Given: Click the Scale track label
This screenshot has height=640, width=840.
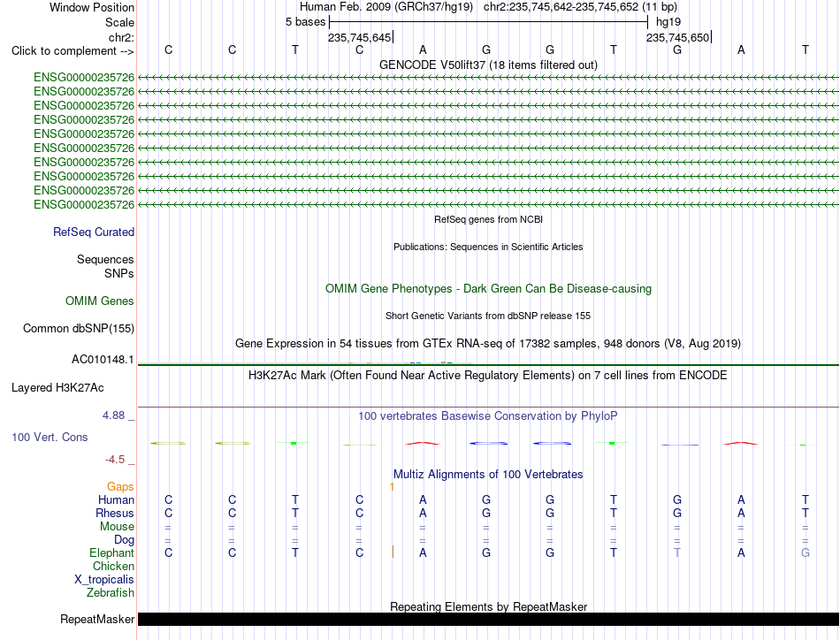Looking at the screenshot, I should tap(119, 22).
